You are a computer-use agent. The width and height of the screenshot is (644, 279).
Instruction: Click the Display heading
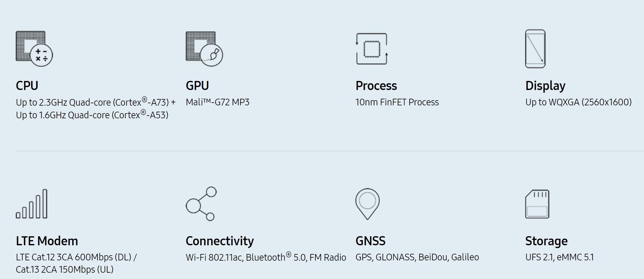[545, 86]
